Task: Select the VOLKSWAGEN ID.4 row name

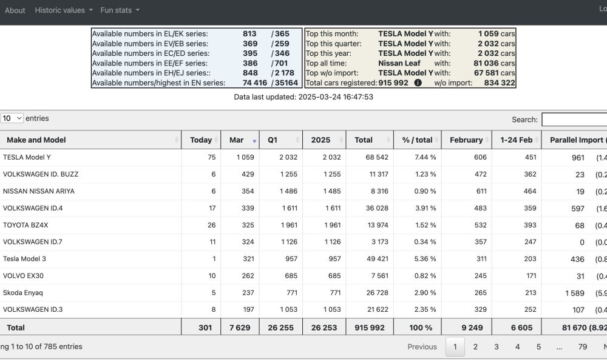Action: [33, 209]
